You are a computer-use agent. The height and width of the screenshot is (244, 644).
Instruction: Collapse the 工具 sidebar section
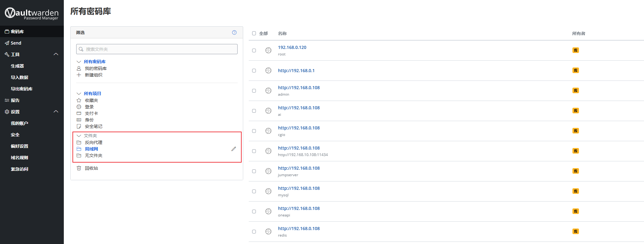[x=56, y=54]
